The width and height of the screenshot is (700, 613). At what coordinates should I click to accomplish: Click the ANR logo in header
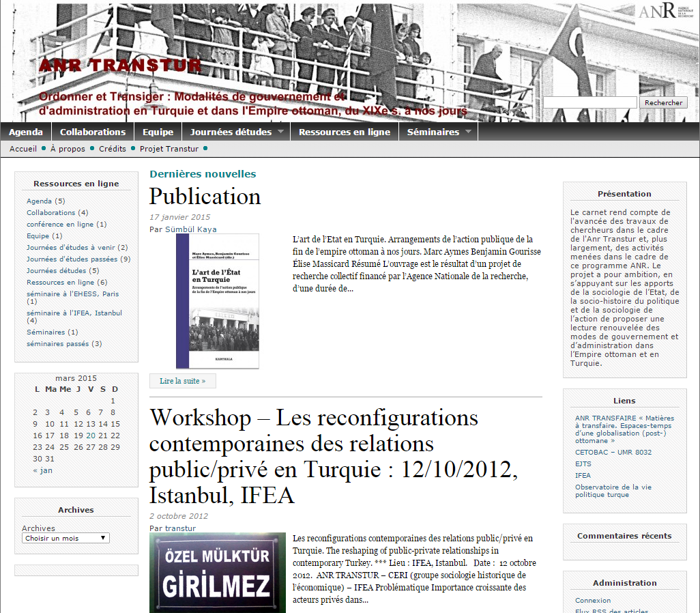[x=666, y=11]
